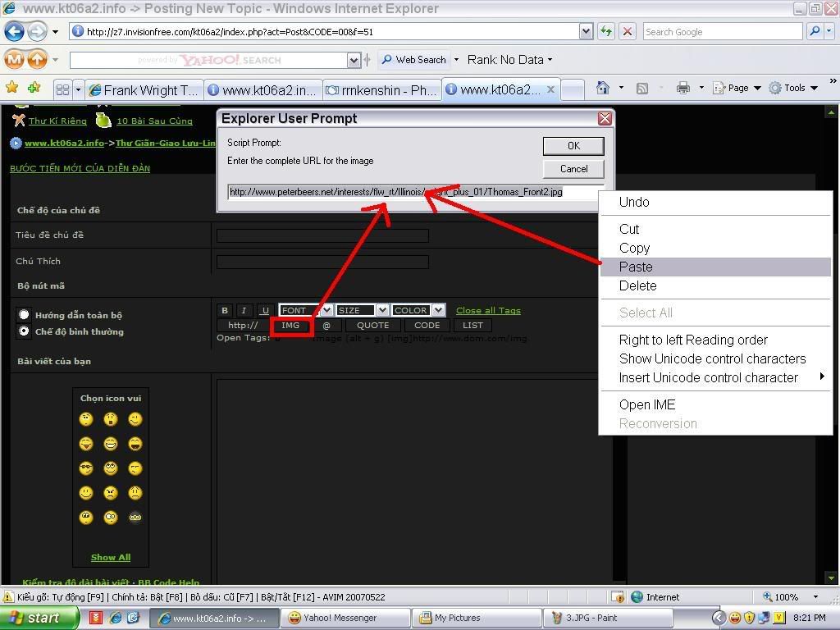Switch to rmkenshin - Ph... tab
840x630 pixels.
coord(382,90)
